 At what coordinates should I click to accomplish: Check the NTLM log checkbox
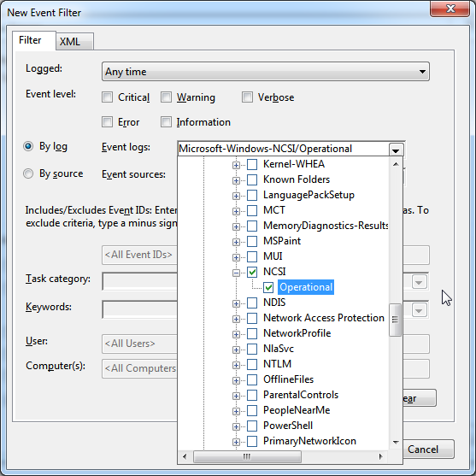(252, 364)
